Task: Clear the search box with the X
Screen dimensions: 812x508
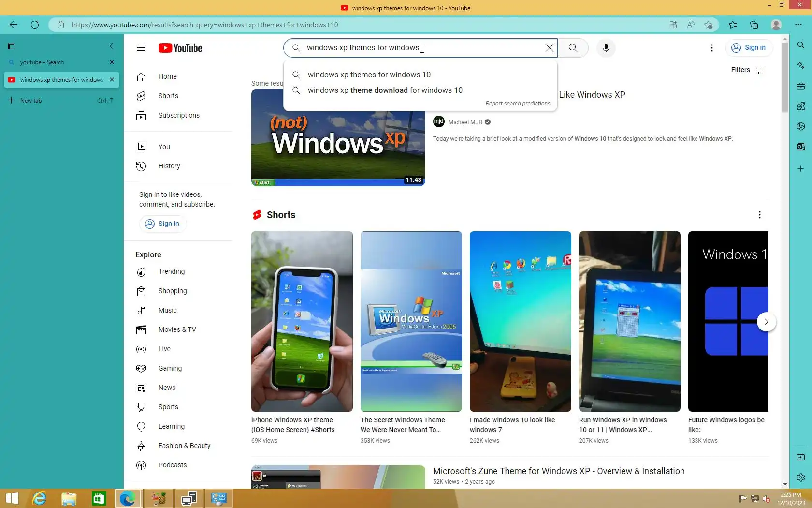Action: point(550,48)
